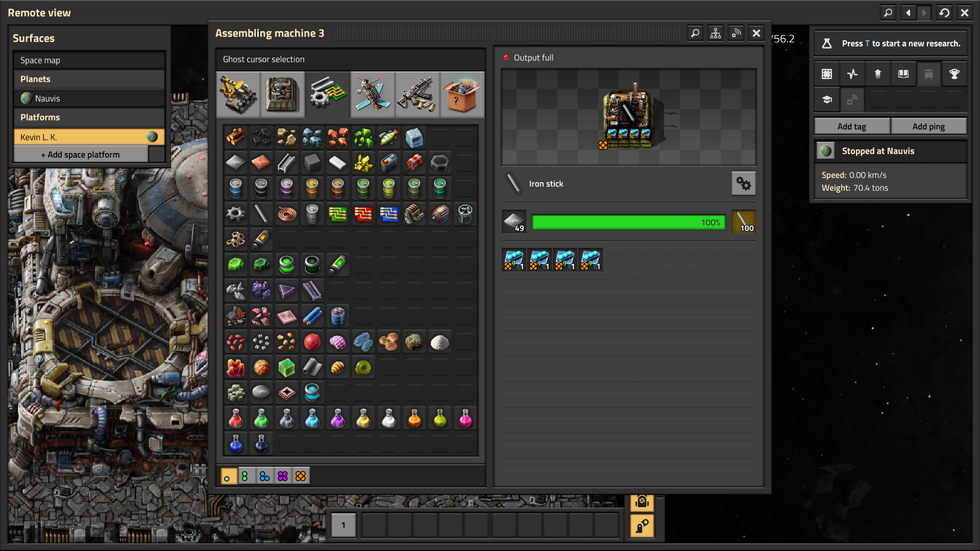Select the Nauvis planet surface

pyautogui.click(x=89, y=98)
